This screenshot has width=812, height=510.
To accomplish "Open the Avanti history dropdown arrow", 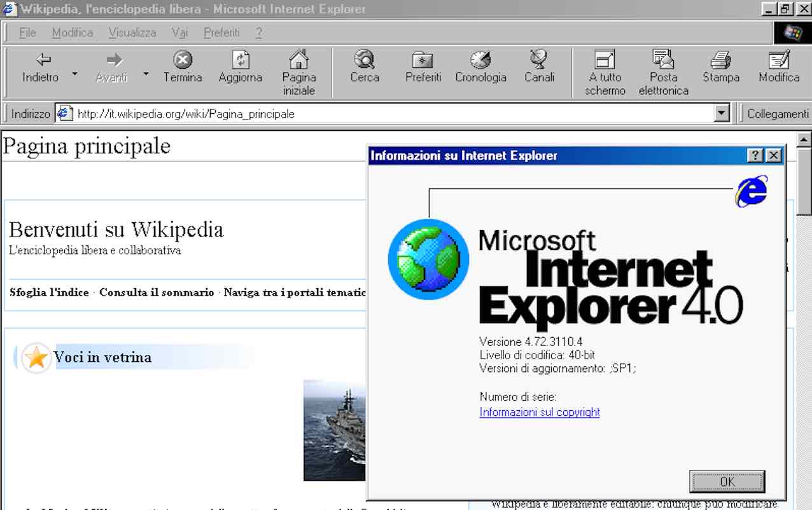I will 146,74.
